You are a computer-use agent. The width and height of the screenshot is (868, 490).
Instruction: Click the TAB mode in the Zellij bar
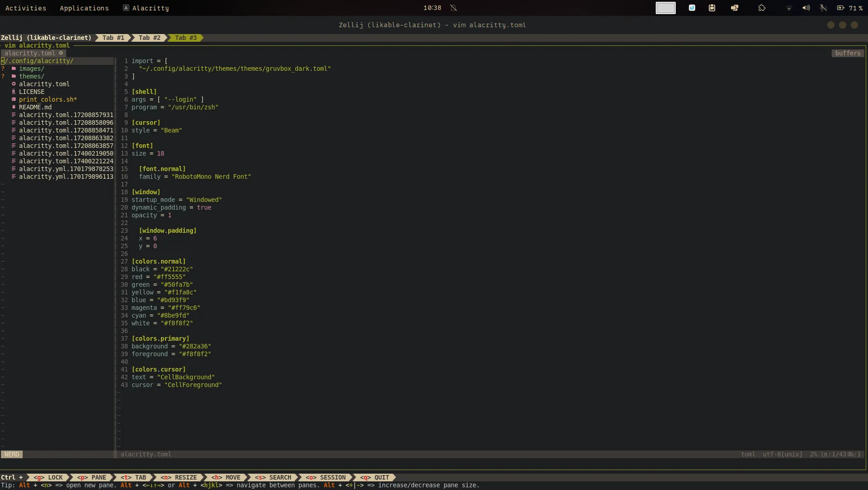(x=133, y=477)
